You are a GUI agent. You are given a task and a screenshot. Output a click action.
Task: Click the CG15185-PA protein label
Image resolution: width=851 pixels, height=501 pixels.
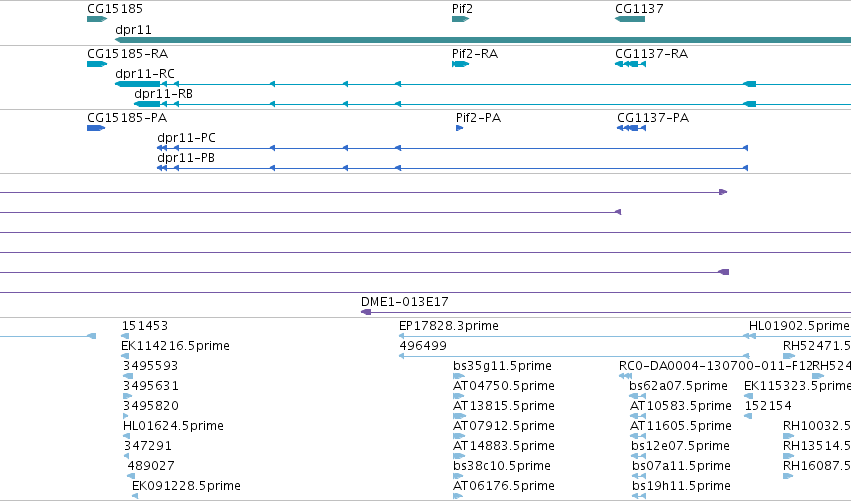pos(127,118)
